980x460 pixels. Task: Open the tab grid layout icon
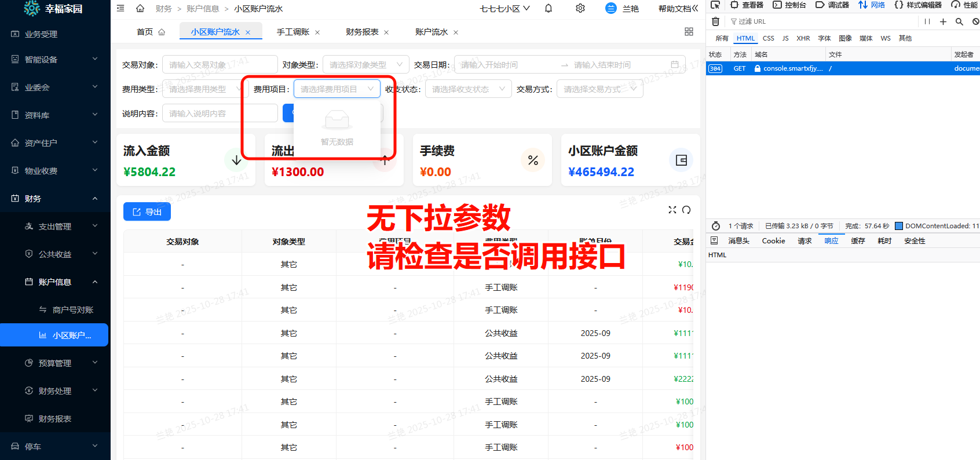click(x=689, y=32)
